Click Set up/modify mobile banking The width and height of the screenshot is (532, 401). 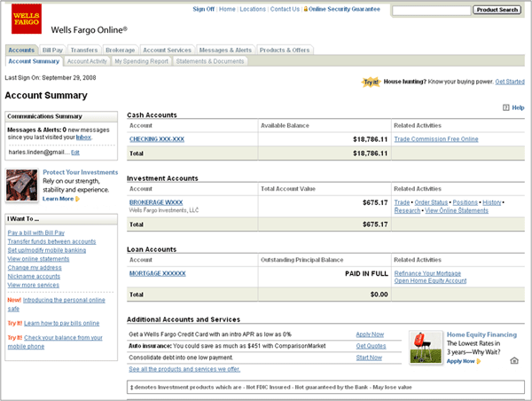[47, 250]
